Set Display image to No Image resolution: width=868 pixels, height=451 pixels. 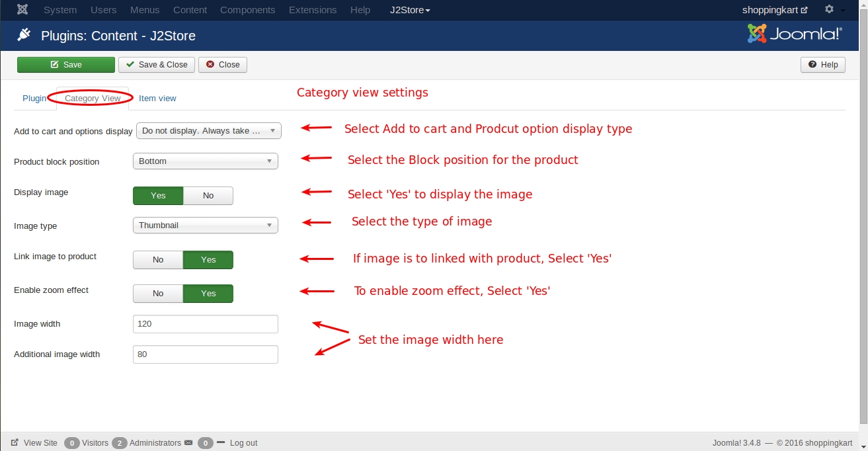click(x=208, y=196)
